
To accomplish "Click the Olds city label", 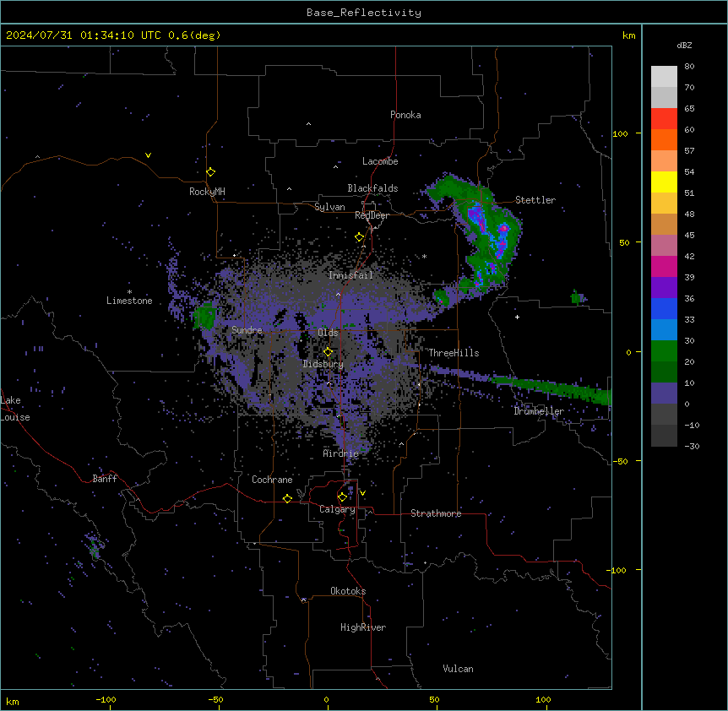I will click(x=328, y=333).
